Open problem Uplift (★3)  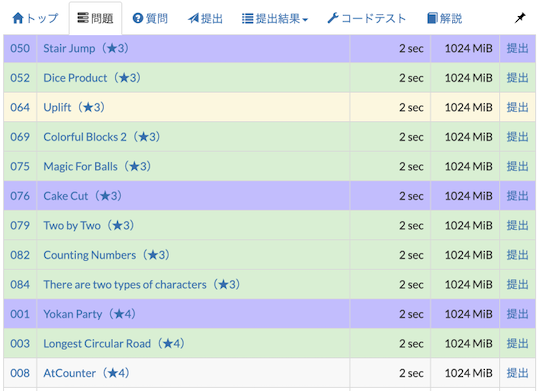[74, 107]
